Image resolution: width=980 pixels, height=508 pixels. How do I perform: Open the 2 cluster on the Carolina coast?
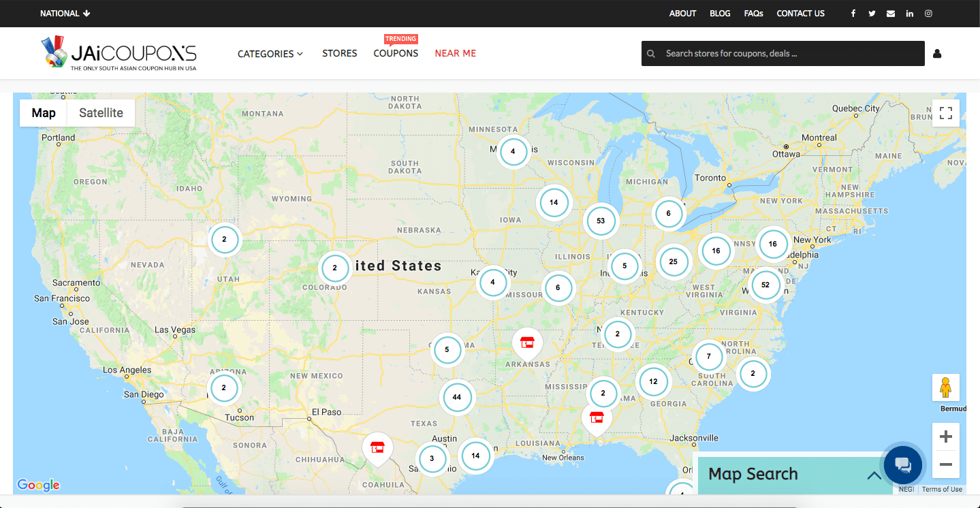pos(753,373)
